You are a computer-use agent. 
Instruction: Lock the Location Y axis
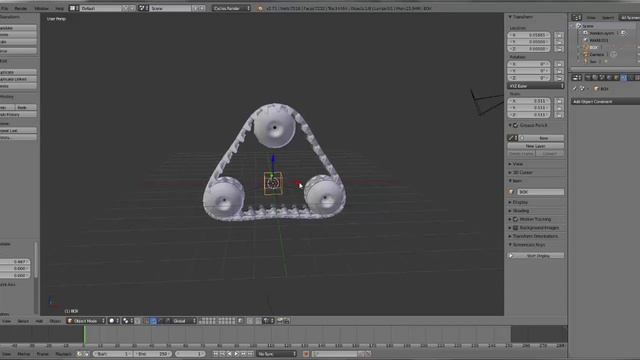click(x=559, y=42)
